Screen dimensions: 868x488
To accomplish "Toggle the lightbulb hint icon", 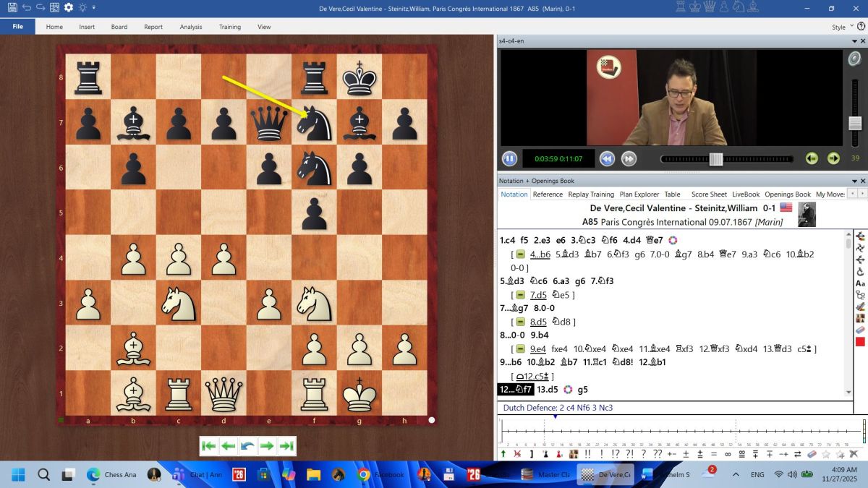I will [x=82, y=7].
